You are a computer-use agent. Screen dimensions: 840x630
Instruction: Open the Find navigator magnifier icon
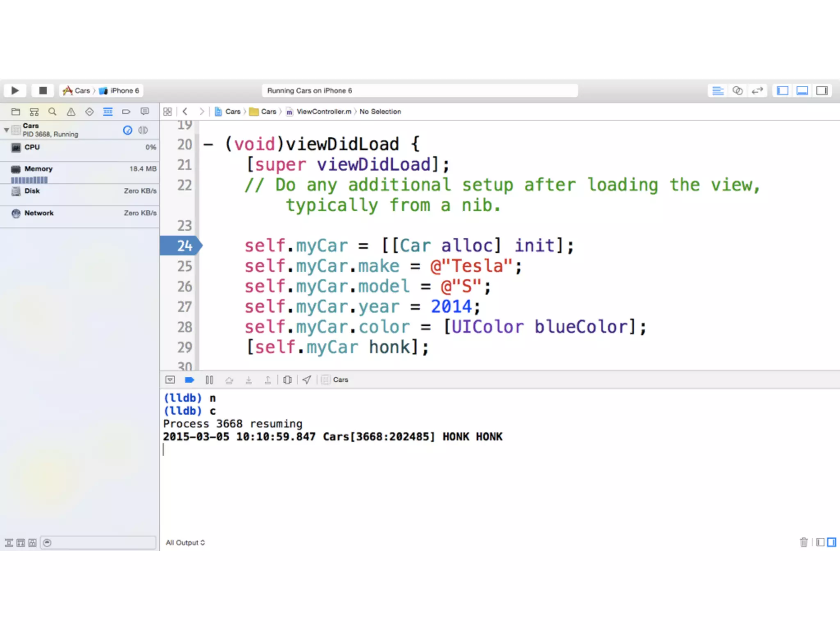52,112
